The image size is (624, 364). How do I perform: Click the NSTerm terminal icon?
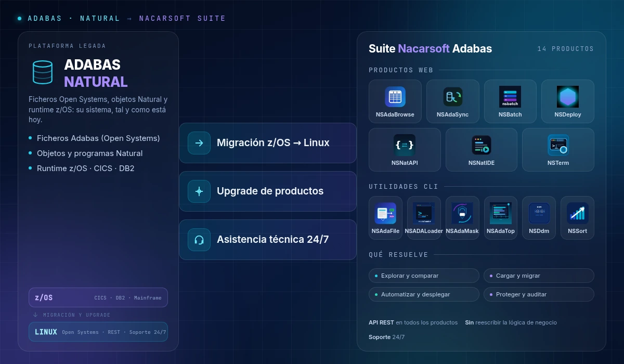[558, 145]
